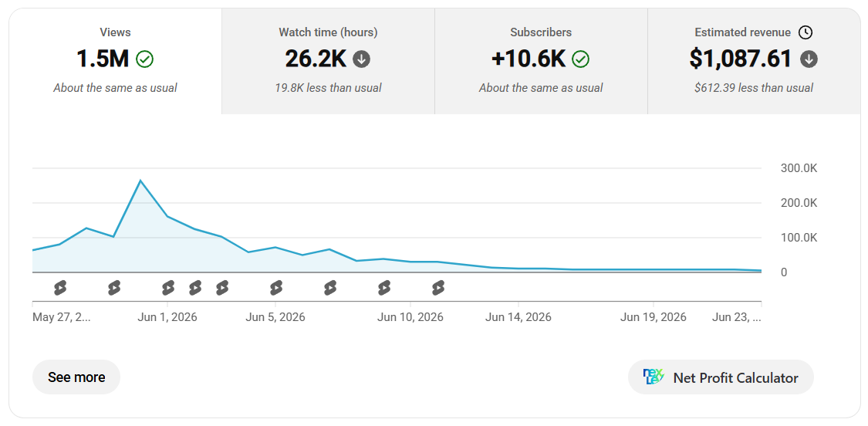The width and height of the screenshot is (868, 426).
Task: Click the down-arrow icon beside 26.2K
Action: tap(362, 59)
